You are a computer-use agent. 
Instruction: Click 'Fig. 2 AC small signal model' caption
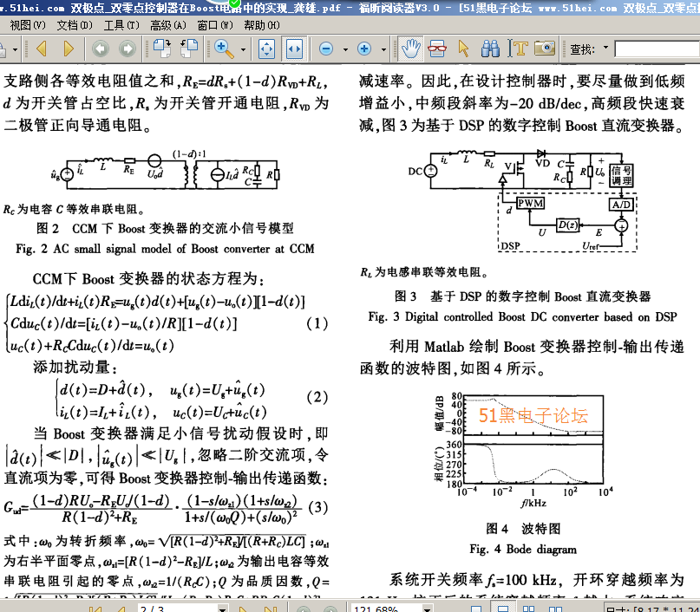[x=165, y=249]
